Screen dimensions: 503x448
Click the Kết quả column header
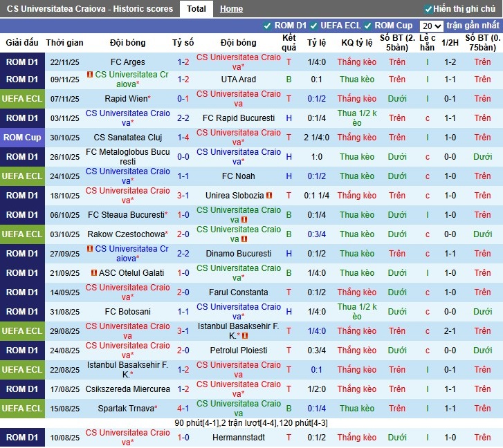click(289, 43)
